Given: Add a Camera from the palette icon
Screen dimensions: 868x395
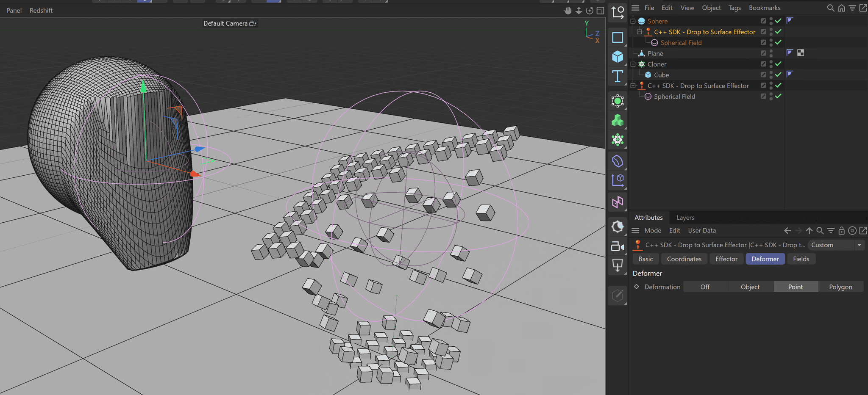Looking at the screenshot, I should tap(618, 246).
